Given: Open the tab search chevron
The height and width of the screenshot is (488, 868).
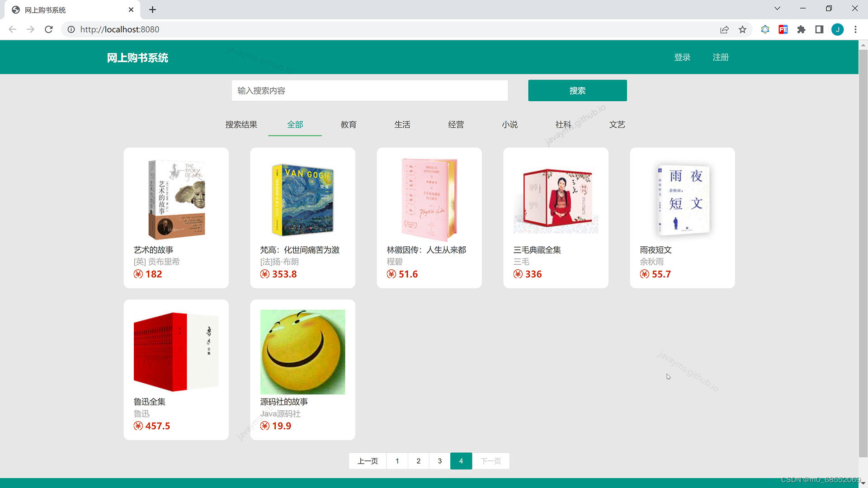Looking at the screenshot, I should (777, 9).
